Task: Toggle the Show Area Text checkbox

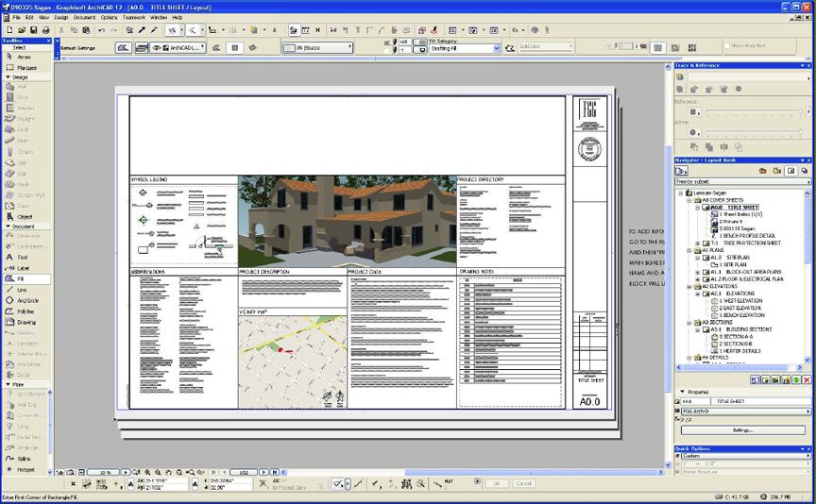Action: point(727,45)
